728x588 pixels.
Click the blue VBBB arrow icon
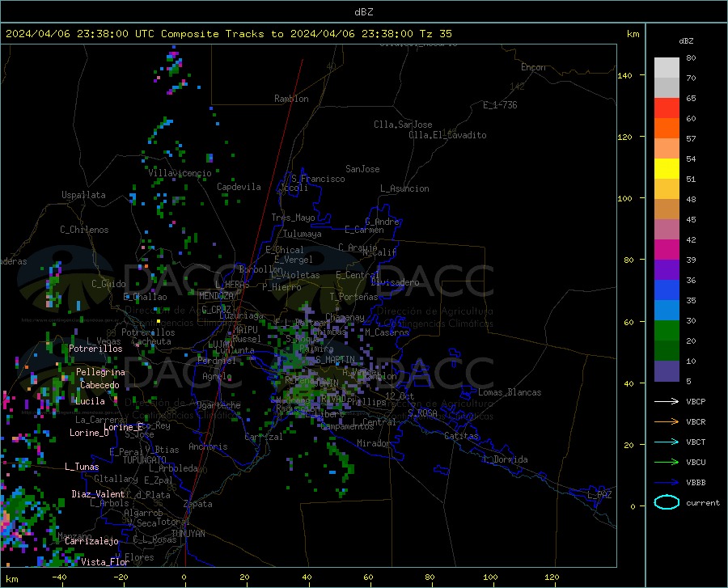[x=667, y=483]
